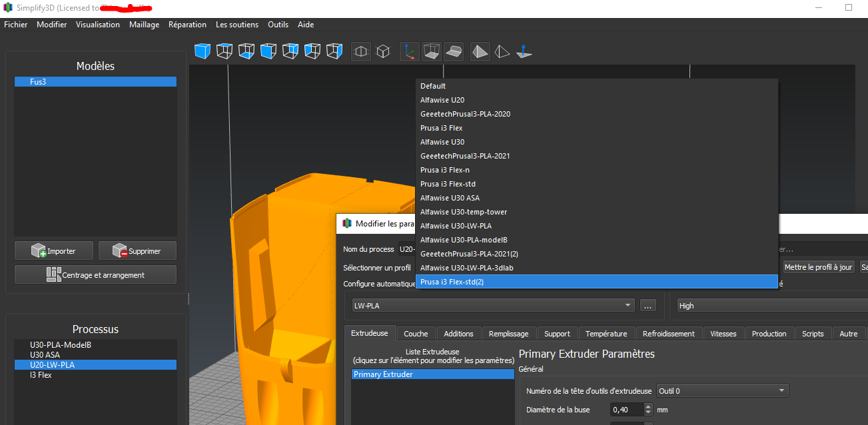Toggle surface normals arrow icon

tap(524, 51)
